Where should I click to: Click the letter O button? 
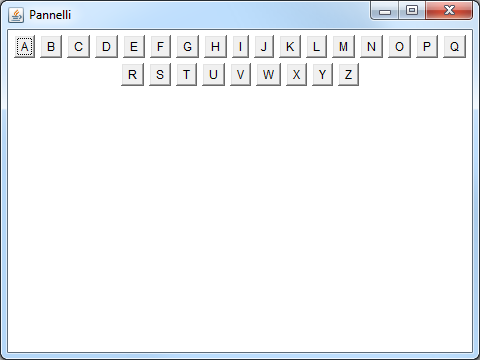[399, 46]
